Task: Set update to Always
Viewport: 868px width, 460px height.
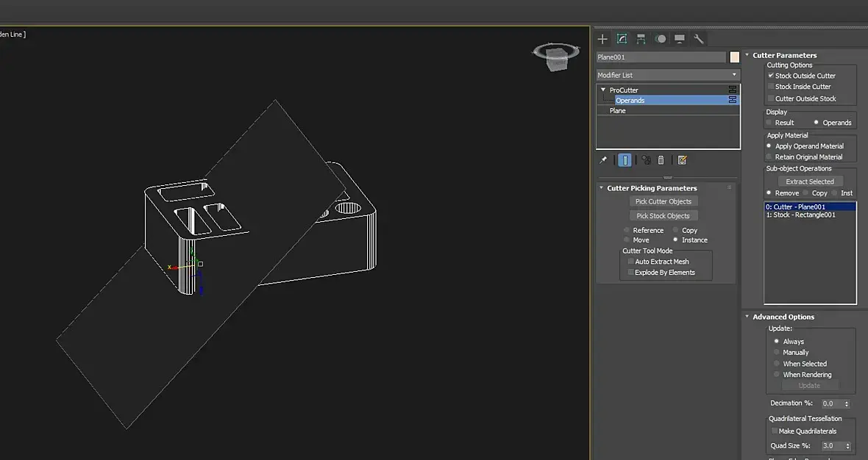Action: tap(777, 341)
